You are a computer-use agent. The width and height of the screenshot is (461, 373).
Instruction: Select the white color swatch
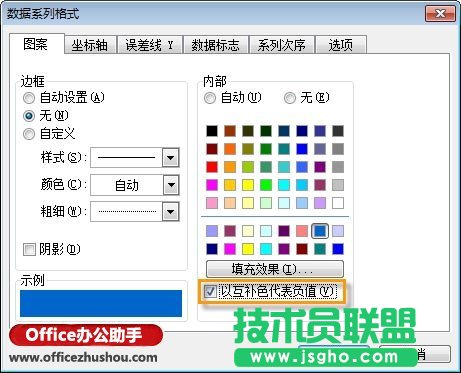pyautogui.click(x=338, y=203)
